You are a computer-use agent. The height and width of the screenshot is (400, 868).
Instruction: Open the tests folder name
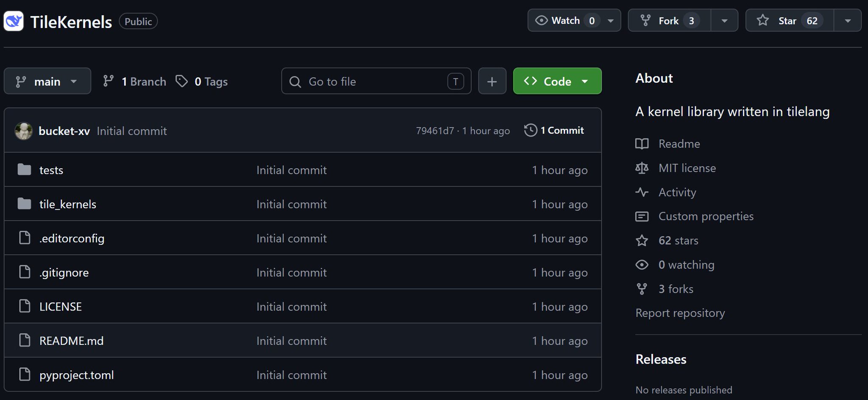pyautogui.click(x=51, y=170)
